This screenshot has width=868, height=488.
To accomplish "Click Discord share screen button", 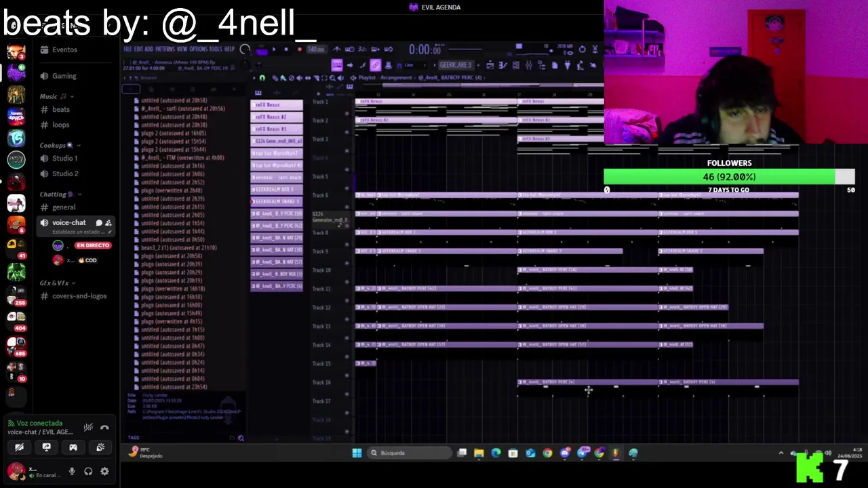I will click(x=46, y=447).
